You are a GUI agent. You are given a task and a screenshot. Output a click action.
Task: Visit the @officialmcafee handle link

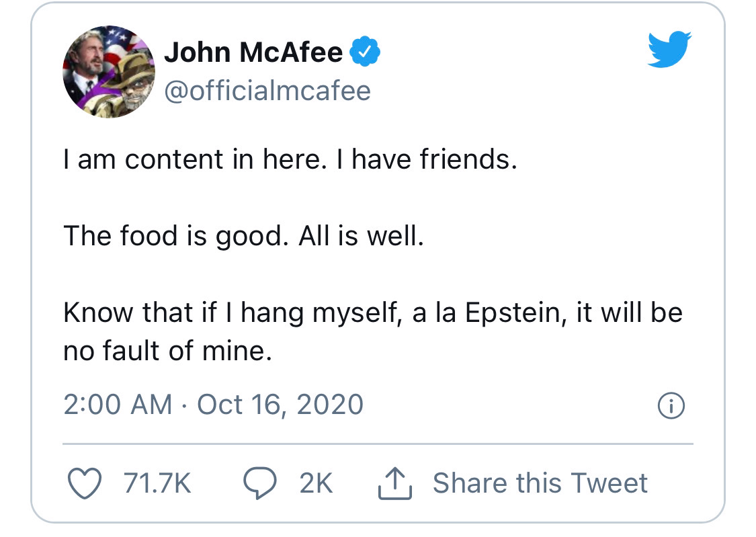coord(267,91)
